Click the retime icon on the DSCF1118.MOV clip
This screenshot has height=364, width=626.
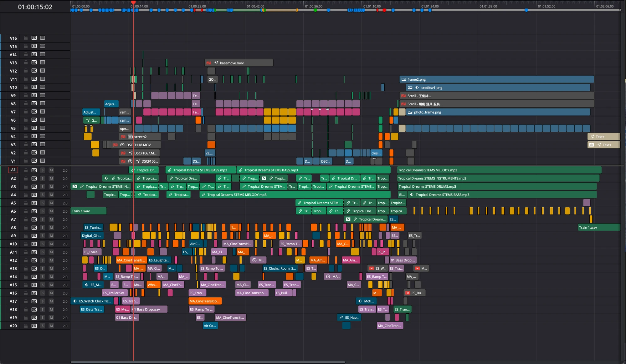[x=122, y=145]
